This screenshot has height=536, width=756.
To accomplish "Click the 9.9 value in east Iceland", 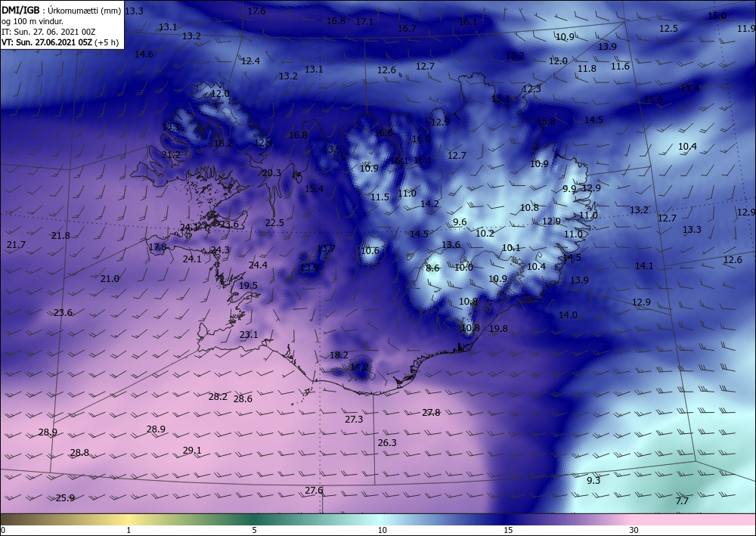I will point(569,189).
